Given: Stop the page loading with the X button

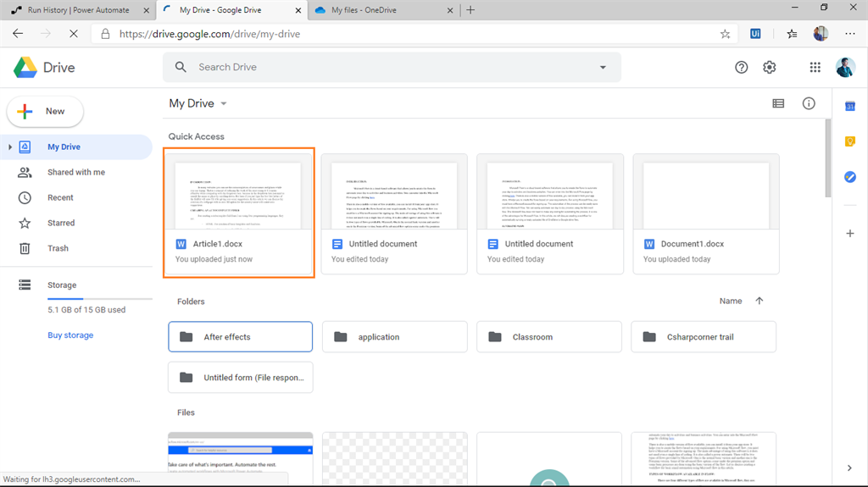Looking at the screenshot, I should [x=73, y=34].
